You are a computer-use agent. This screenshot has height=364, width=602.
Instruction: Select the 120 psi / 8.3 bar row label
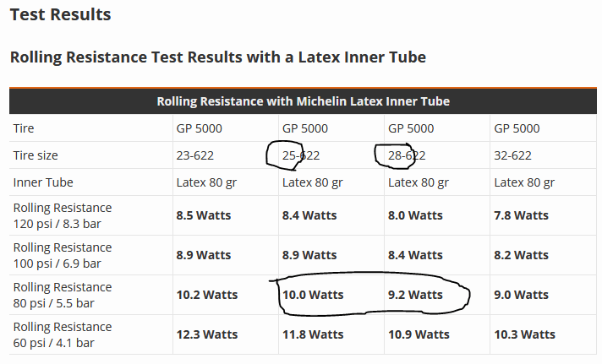point(62,215)
